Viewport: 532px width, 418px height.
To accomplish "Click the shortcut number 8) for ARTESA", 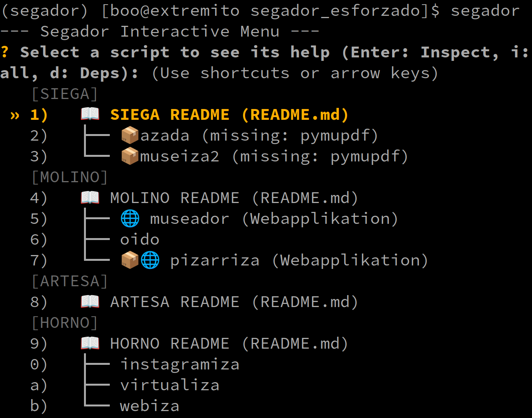I will tap(39, 302).
